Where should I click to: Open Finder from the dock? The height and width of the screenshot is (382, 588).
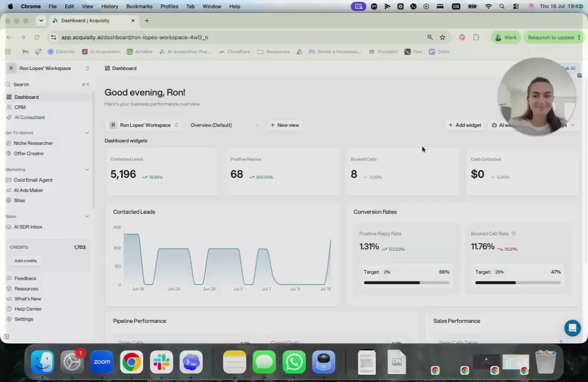[x=42, y=362]
